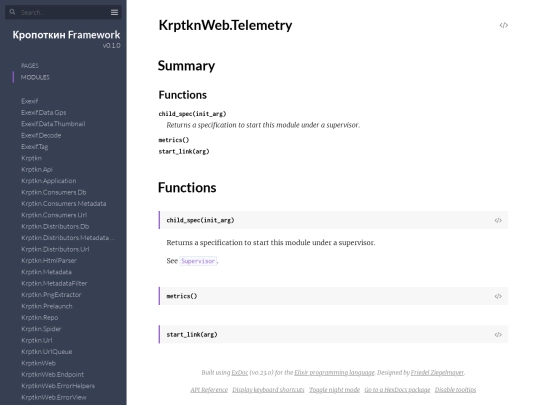Viewport: 540px width, 405px height.
Task: Open API Reference footer link
Action: point(209,390)
